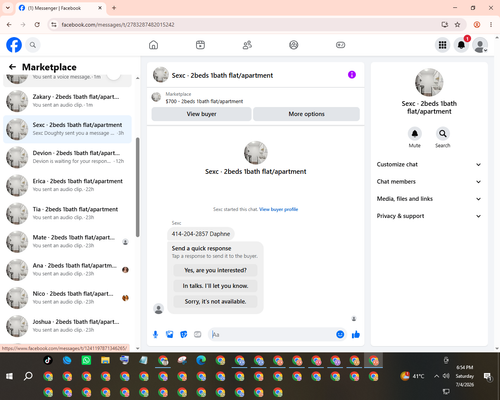Reload the page with the refresh icon

point(37,25)
